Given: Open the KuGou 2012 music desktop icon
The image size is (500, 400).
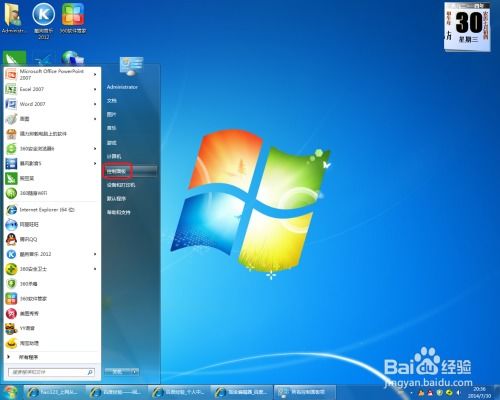Looking at the screenshot, I should coord(44,20).
